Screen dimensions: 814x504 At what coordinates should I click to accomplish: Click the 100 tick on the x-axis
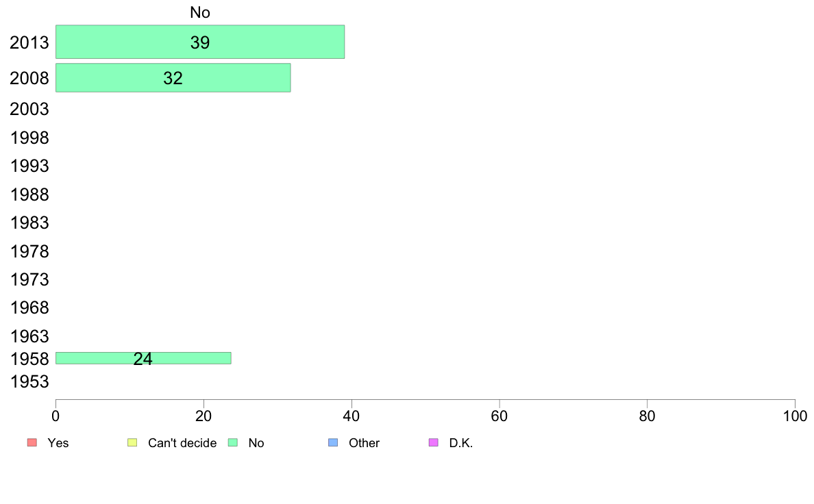[795, 416]
